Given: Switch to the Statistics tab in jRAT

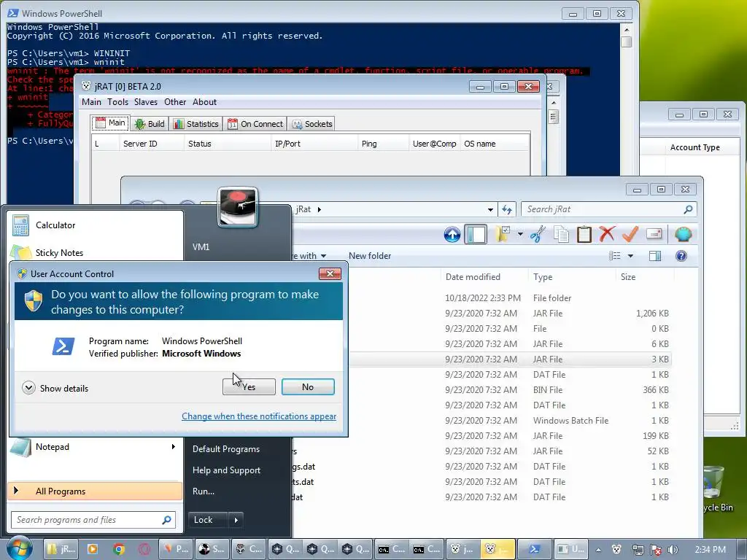Looking at the screenshot, I should click(196, 124).
